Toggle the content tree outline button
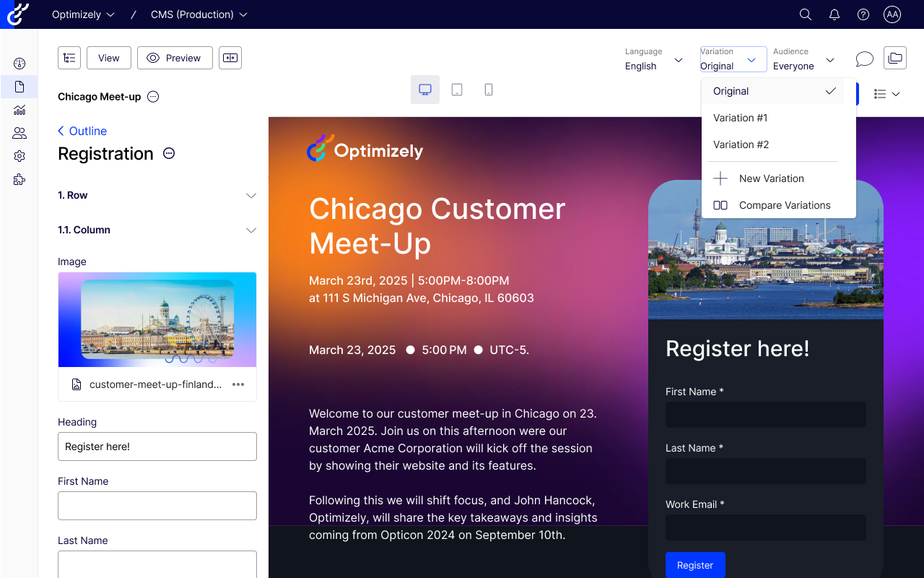The width and height of the screenshot is (924, 578). 69,58
